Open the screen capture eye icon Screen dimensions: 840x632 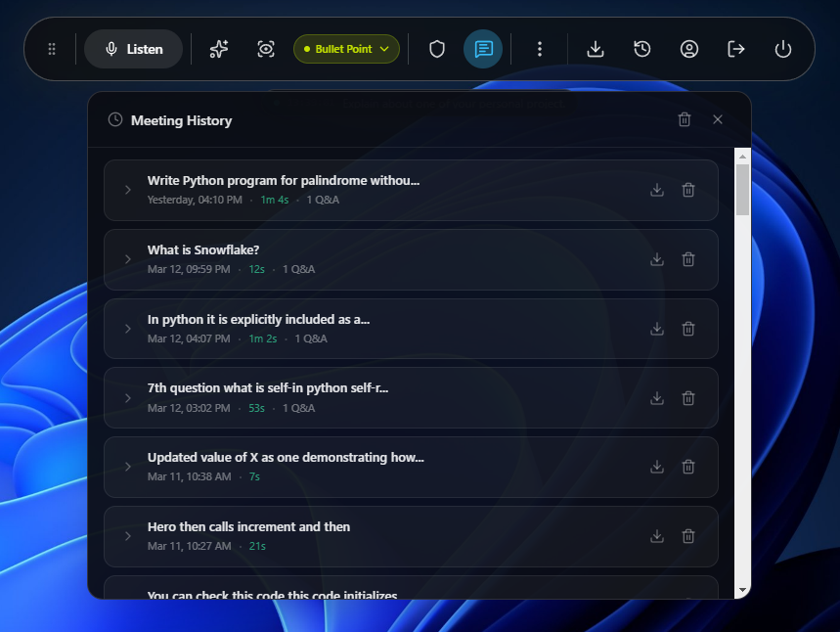click(265, 48)
